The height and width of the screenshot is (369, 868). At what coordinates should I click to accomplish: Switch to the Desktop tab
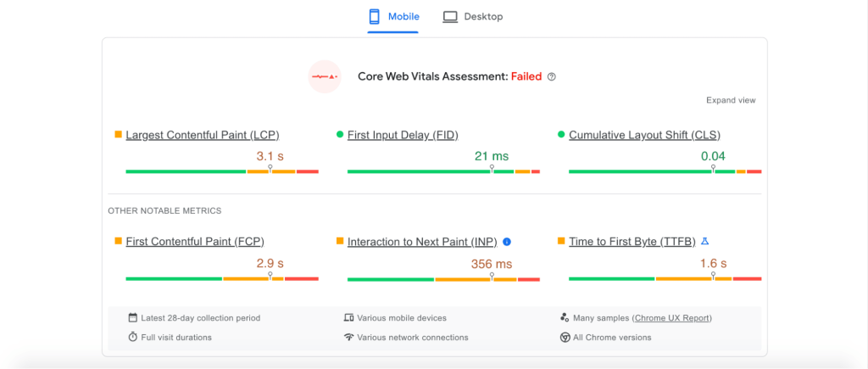[473, 17]
